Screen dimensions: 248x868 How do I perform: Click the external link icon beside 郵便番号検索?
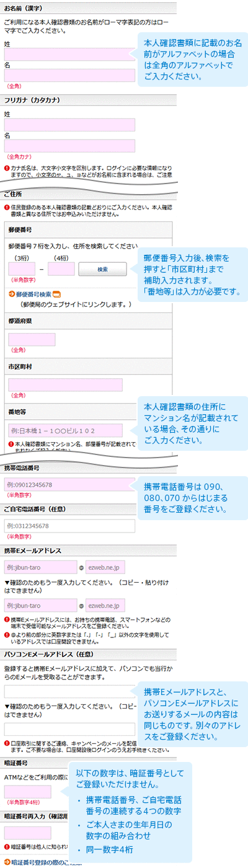(x=56, y=294)
